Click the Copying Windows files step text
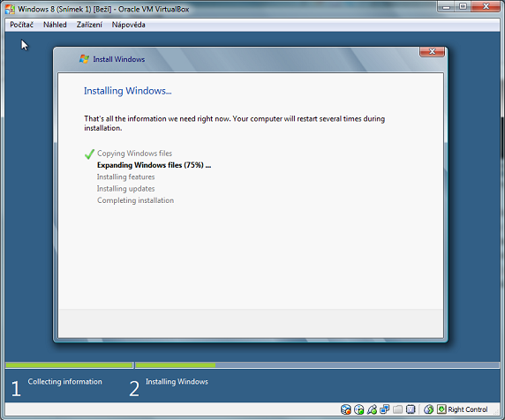505x420 pixels. [134, 154]
